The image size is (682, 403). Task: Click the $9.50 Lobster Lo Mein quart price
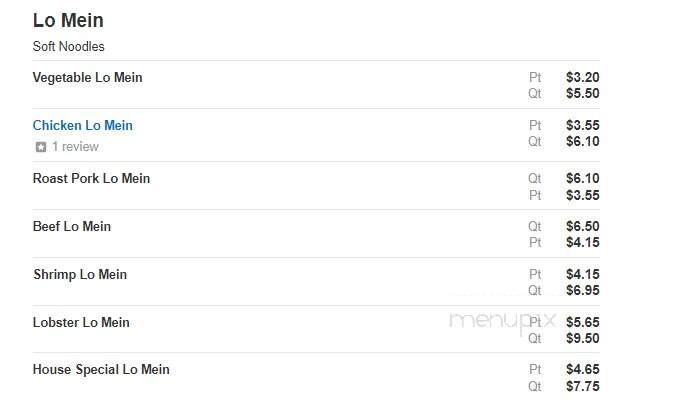583,338
